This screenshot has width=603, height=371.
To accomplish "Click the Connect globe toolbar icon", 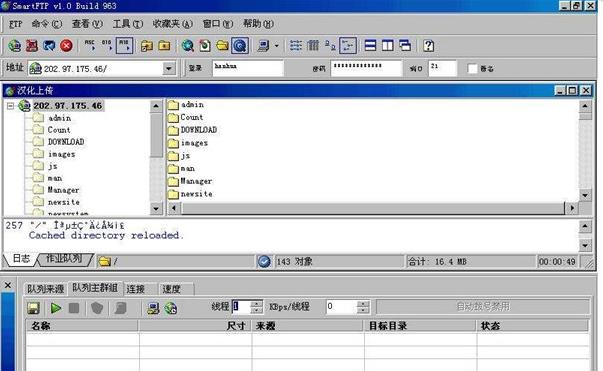I will coord(15,46).
